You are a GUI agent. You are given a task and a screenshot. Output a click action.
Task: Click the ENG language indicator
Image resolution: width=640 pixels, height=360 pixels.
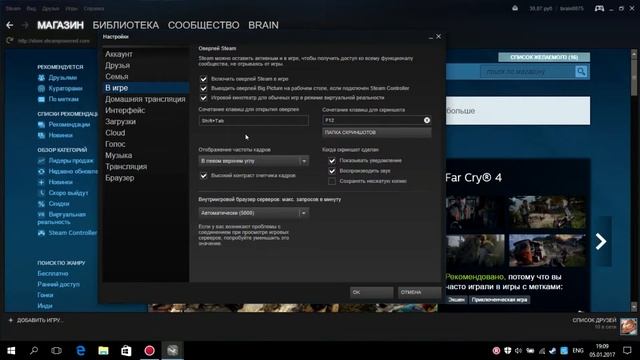coord(578,351)
